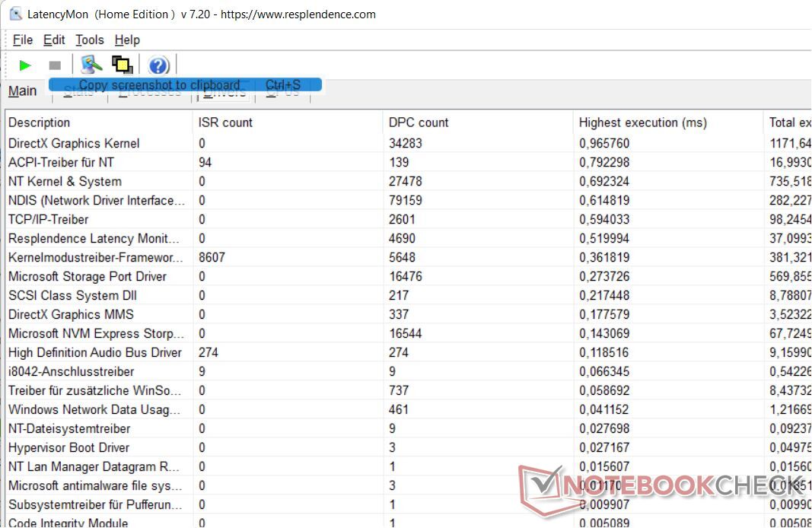Select the TCP/IP-Treiber row
The image size is (812, 528).
408,219
